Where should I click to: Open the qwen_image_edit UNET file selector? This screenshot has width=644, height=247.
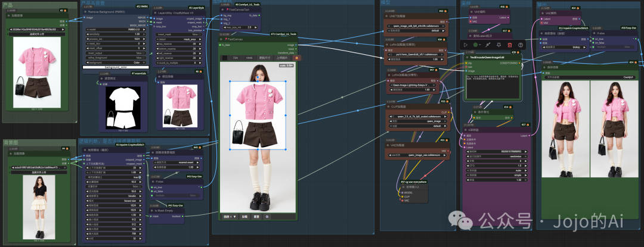point(416,26)
